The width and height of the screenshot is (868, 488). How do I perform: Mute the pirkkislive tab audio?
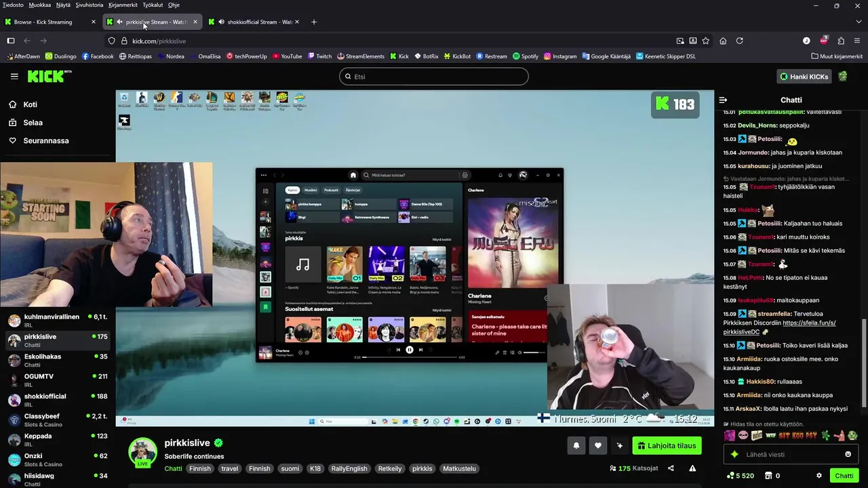pyautogui.click(x=120, y=22)
